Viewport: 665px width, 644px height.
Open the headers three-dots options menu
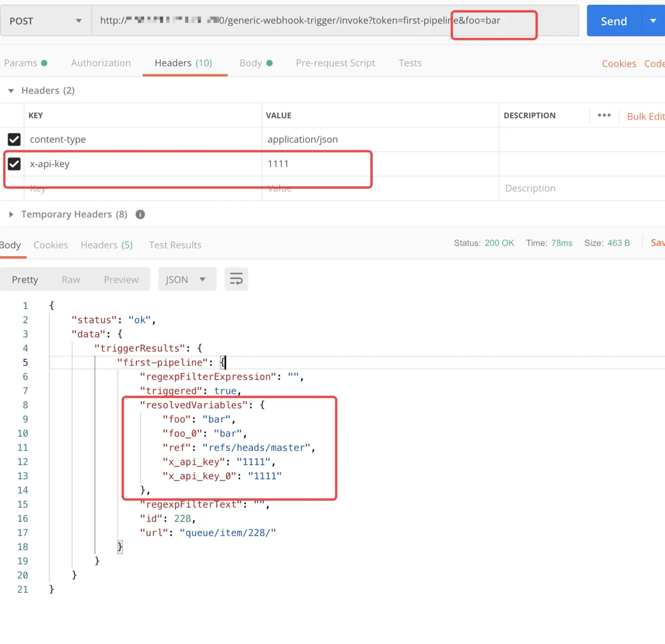coord(604,115)
